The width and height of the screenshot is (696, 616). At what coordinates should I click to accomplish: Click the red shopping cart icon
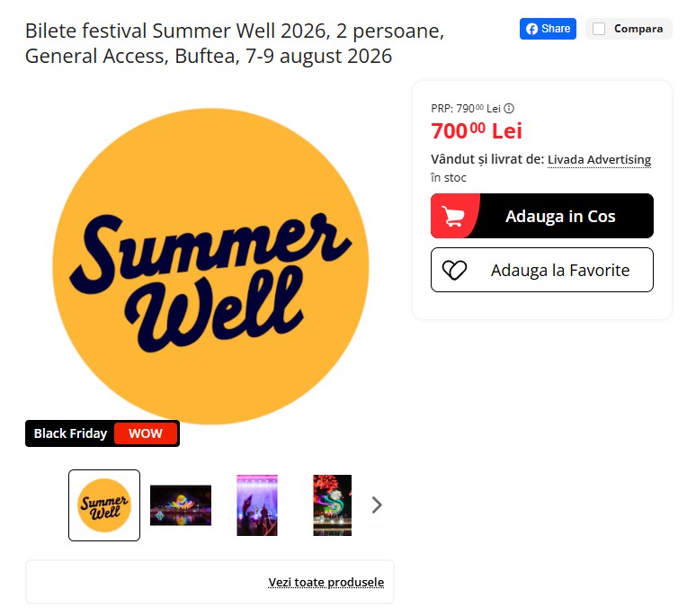pos(453,216)
